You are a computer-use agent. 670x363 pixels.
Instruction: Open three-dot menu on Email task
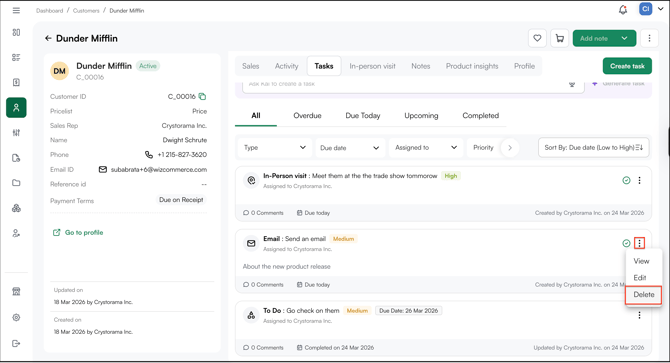(639, 243)
